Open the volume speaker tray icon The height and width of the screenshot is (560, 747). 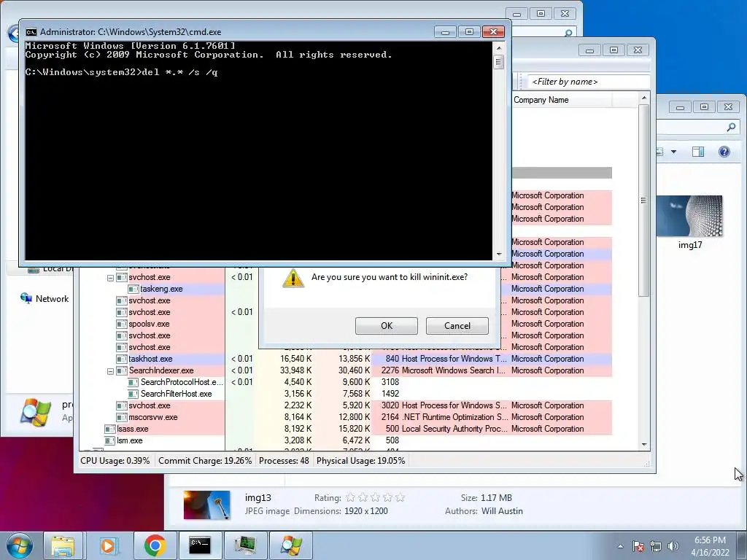pyautogui.click(x=673, y=546)
